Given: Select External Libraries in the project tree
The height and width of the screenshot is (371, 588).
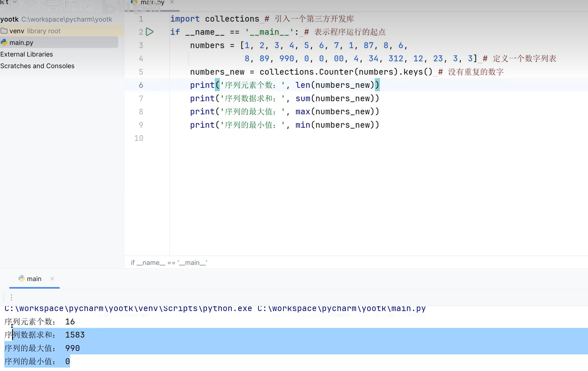Looking at the screenshot, I should click(x=27, y=54).
